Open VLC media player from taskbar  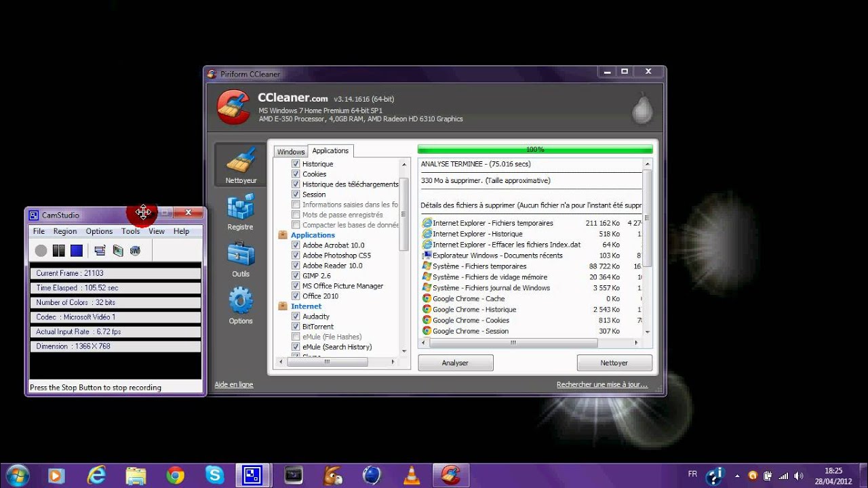click(x=412, y=476)
